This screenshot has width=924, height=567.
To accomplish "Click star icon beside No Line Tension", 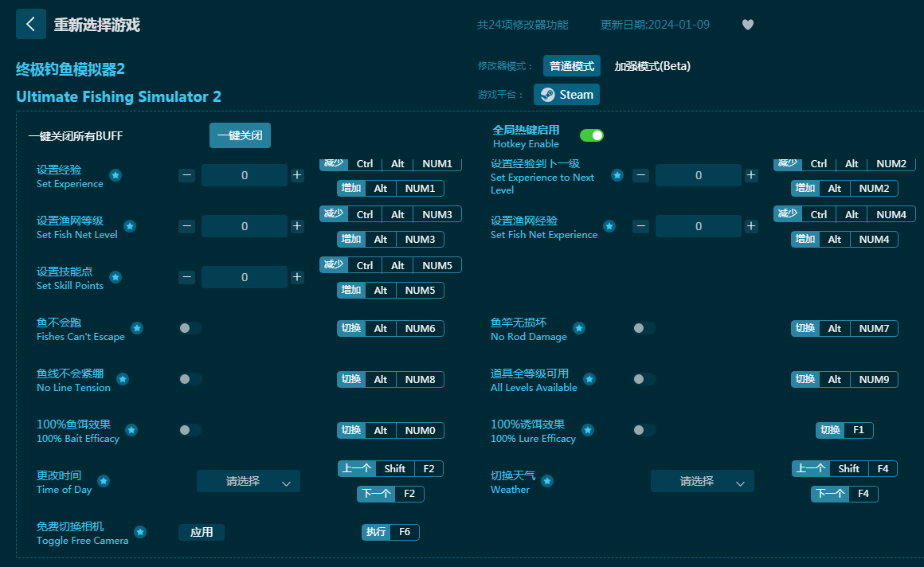I will [123, 379].
